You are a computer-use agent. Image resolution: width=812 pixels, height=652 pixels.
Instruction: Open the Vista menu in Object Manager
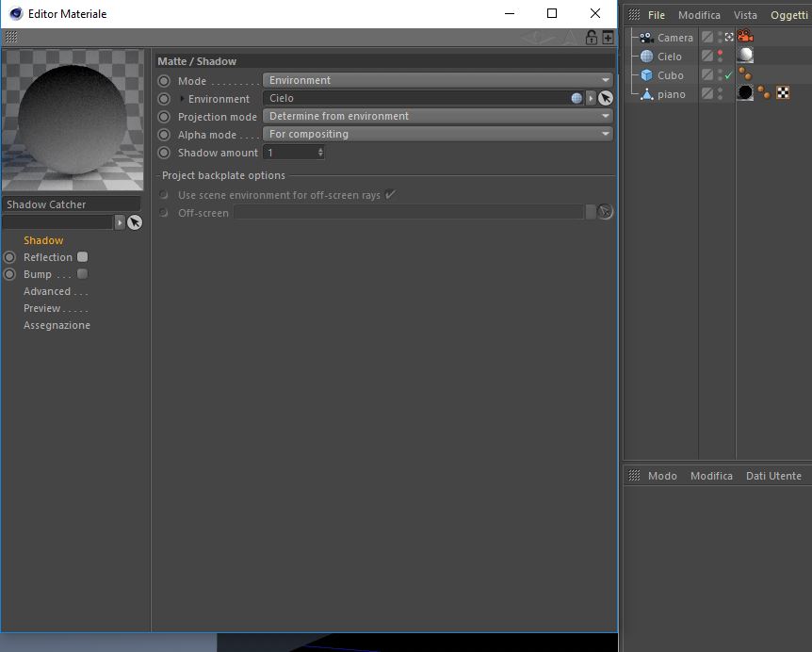(745, 15)
